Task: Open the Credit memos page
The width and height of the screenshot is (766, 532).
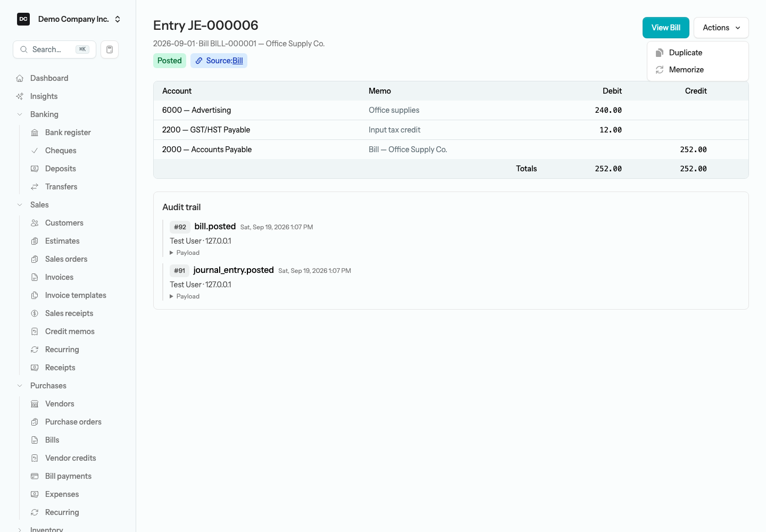Action: click(x=70, y=331)
